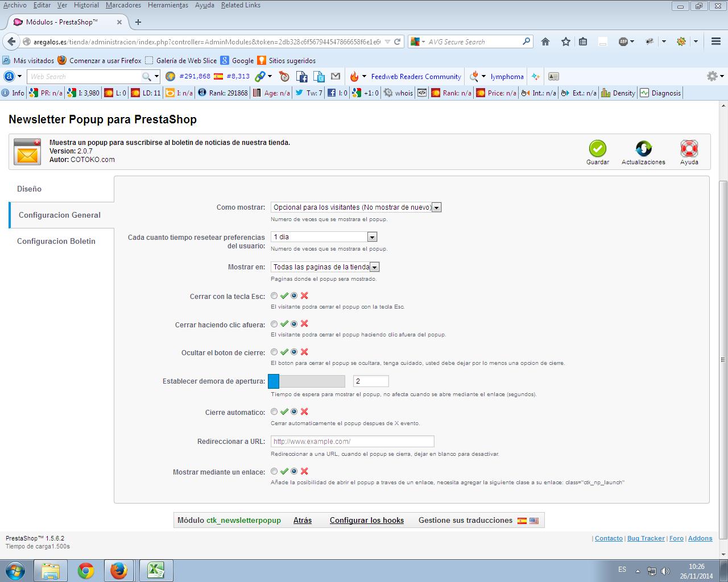The image size is (728, 582).
Task: Expand the Alexa toolbar logo dropdown arrow
Action: point(19,76)
